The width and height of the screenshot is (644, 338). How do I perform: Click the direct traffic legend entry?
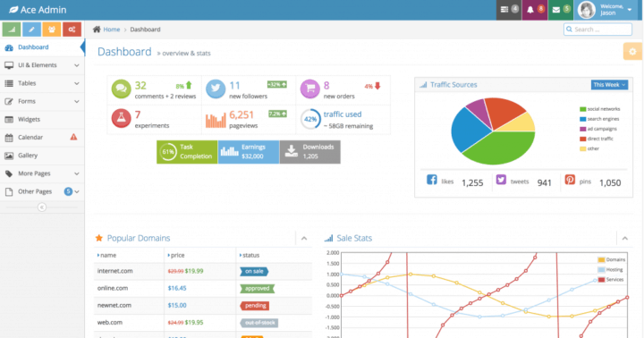(x=597, y=139)
